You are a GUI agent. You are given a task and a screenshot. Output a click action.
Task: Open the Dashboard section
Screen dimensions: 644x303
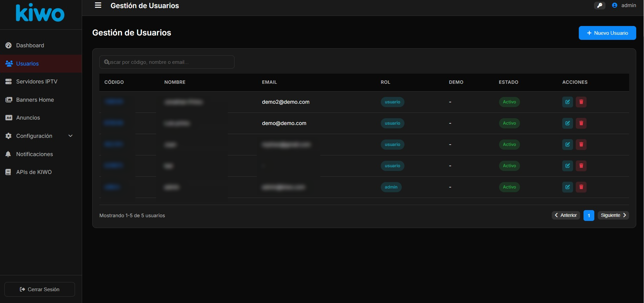pyautogui.click(x=30, y=45)
